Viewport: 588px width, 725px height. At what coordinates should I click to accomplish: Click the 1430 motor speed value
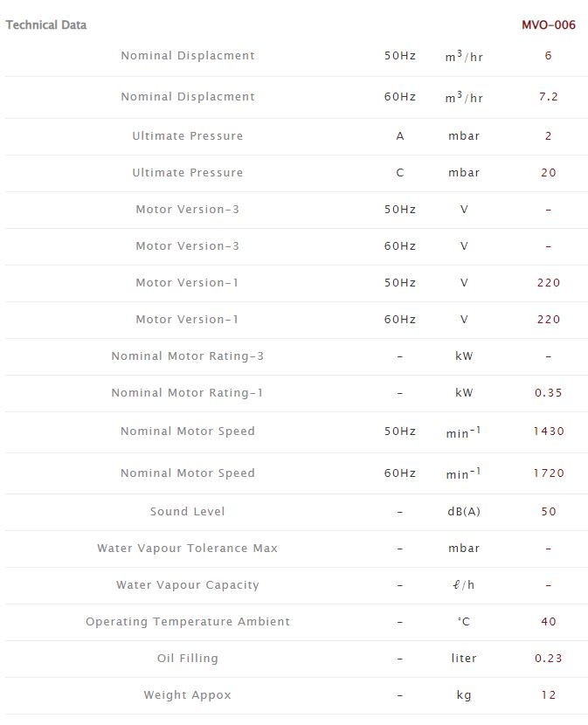pos(549,431)
